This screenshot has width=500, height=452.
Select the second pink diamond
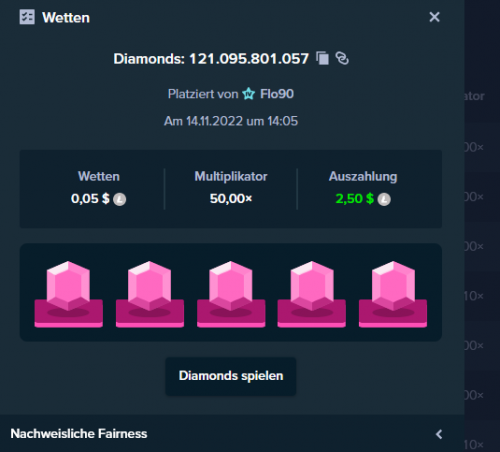[x=150, y=294]
